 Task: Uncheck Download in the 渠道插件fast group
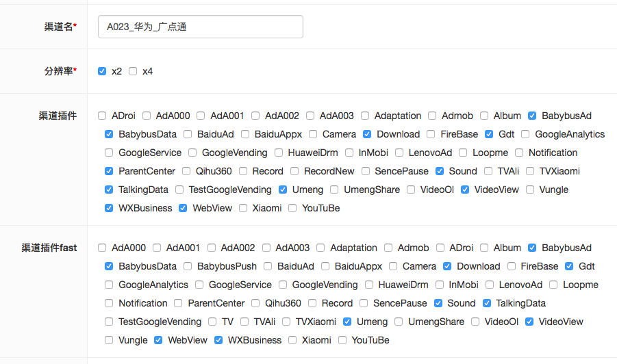447,266
